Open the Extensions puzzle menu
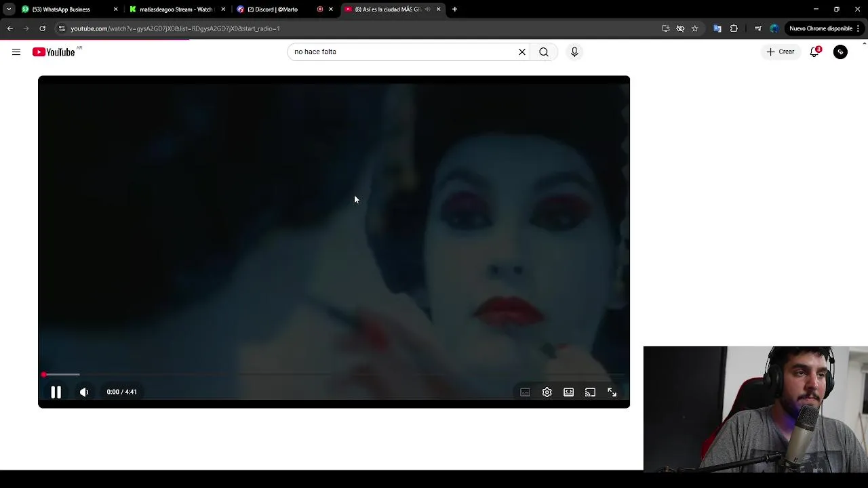The height and width of the screenshot is (488, 868). (x=734, y=28)
